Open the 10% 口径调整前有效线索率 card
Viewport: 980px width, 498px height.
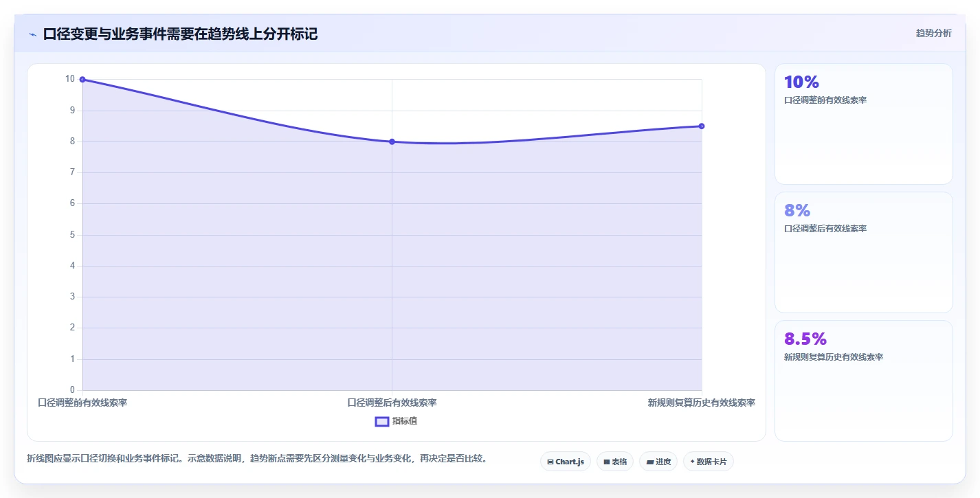pos(863,124)
